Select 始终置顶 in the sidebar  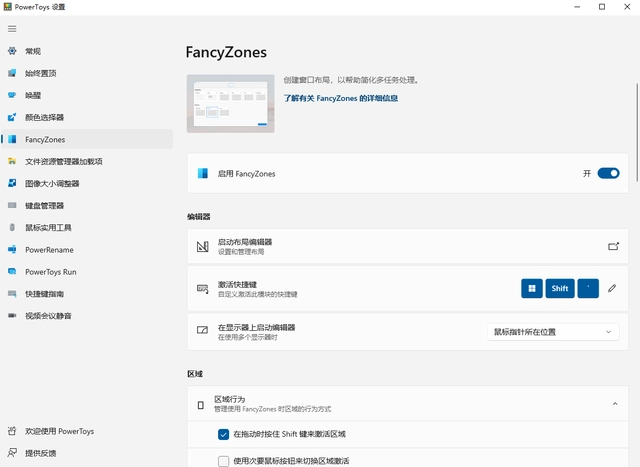pos(87,73)
